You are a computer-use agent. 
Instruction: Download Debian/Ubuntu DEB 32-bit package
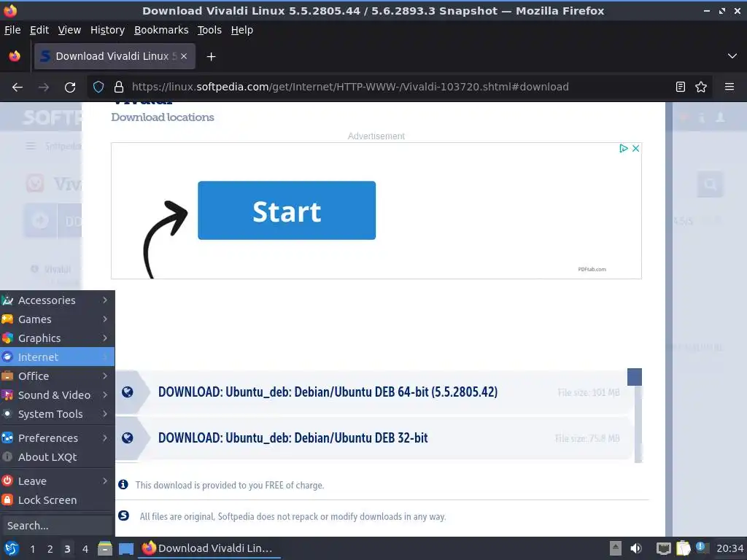293,437
